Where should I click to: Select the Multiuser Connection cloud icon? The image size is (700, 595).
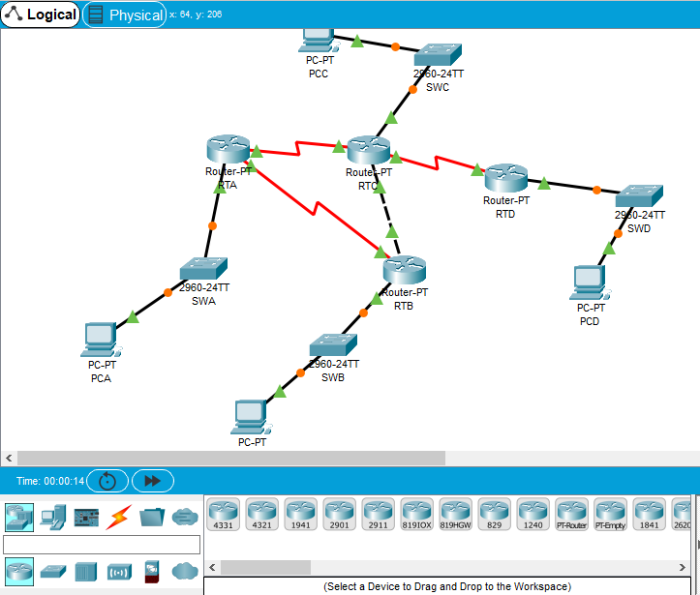click(x=185, y=517)
